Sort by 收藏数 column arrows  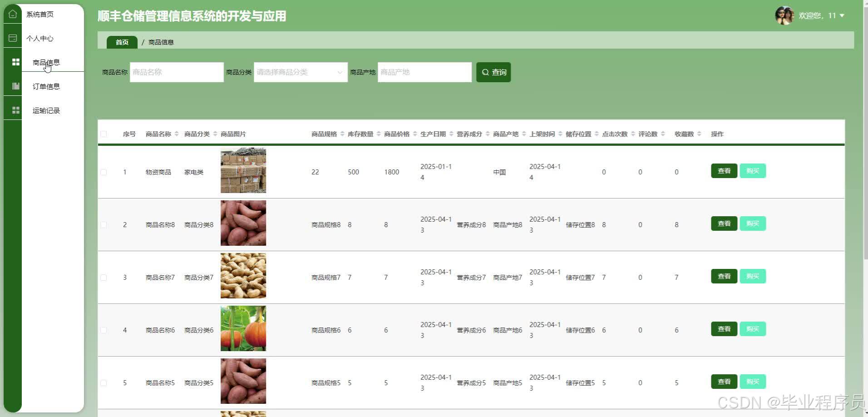coord(699,134)
